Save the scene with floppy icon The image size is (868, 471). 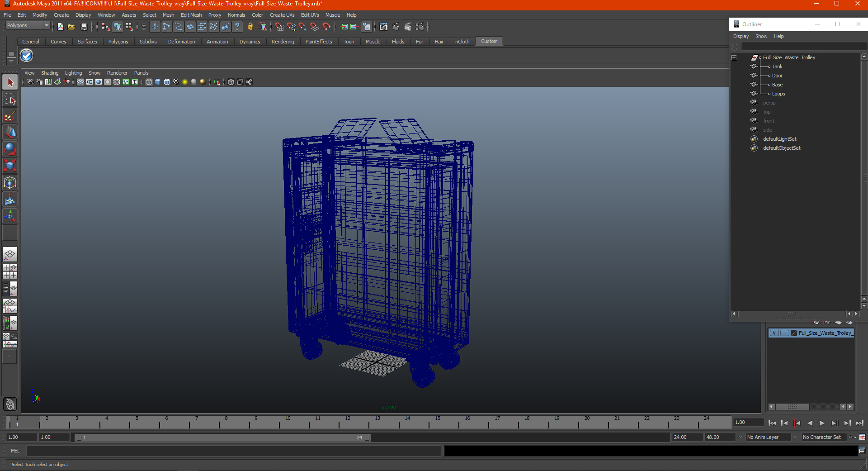84,27
